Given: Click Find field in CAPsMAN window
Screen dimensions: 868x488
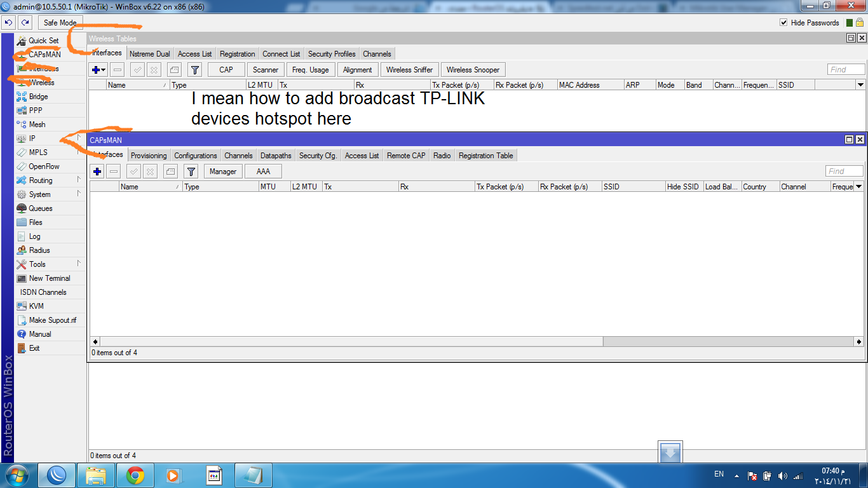Looking at the screenshot, I should [x=844, y=171].
